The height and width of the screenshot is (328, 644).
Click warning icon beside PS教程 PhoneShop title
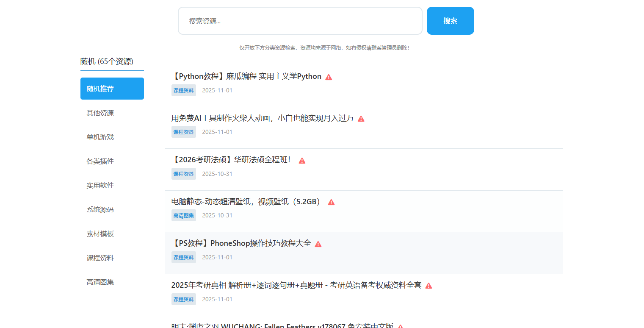[x=318, y=244]
